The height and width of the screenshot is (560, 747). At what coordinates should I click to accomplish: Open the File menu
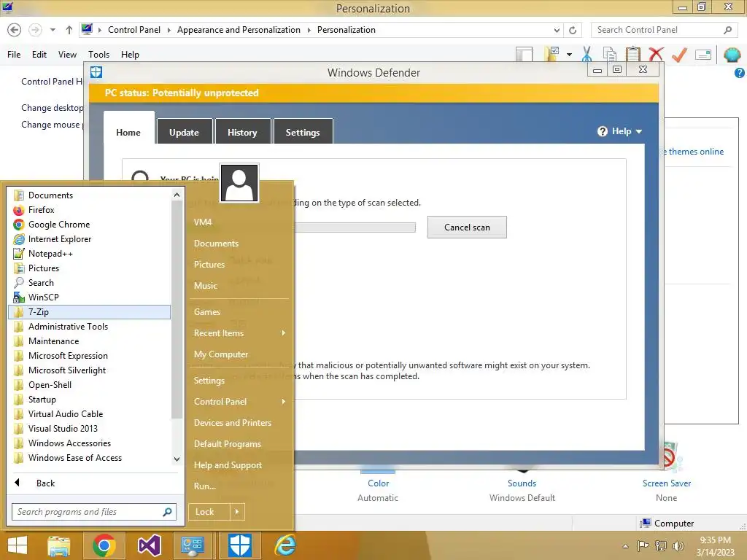(14, 54)
